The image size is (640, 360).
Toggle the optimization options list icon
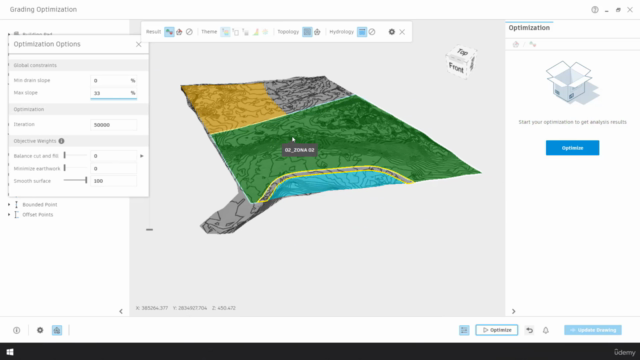[464, 330]
